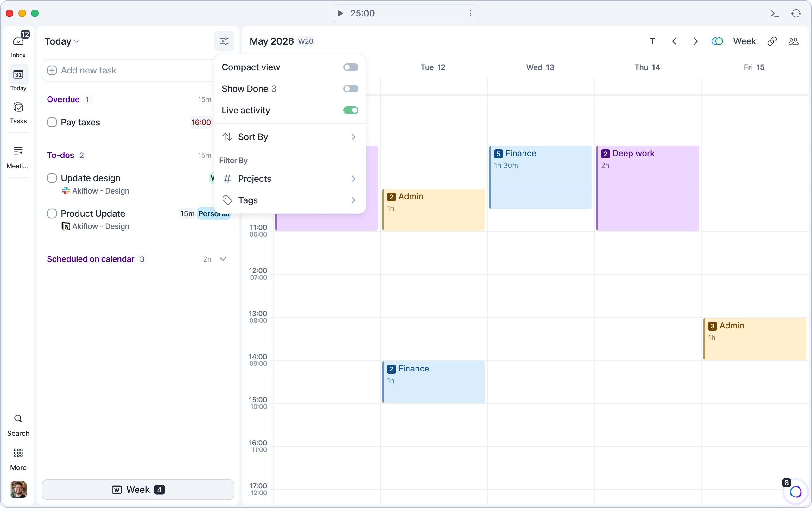Image resolution: width=812 pixels, height=508 pixels.
Task: Click the Compact view menu label
Action: pos(251,67)
